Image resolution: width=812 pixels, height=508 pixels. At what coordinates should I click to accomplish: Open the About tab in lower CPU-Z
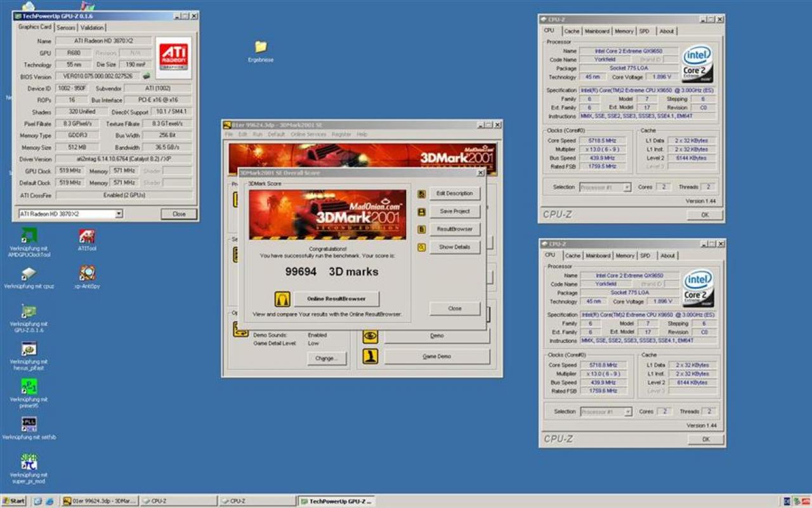[x=667, y=256]
